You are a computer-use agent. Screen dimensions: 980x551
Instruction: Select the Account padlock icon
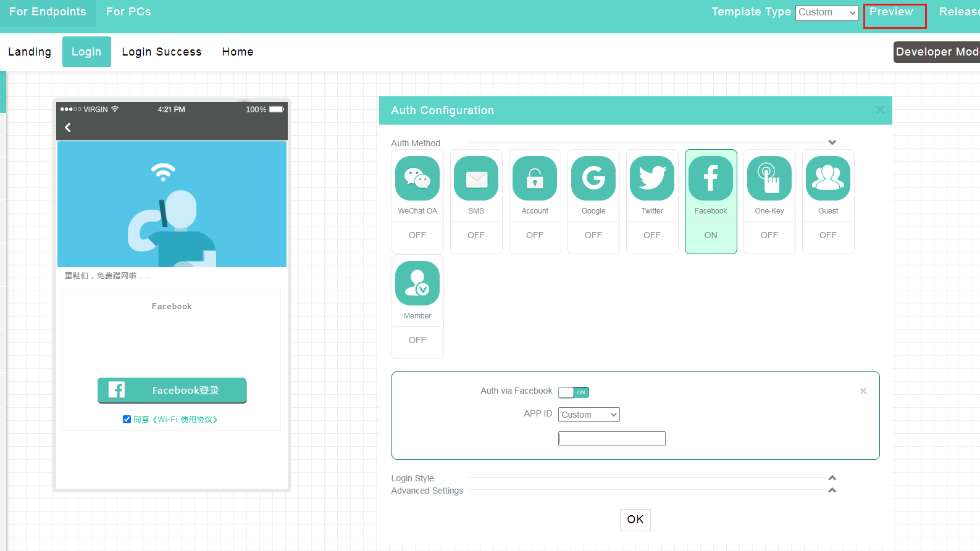point(535,178)
